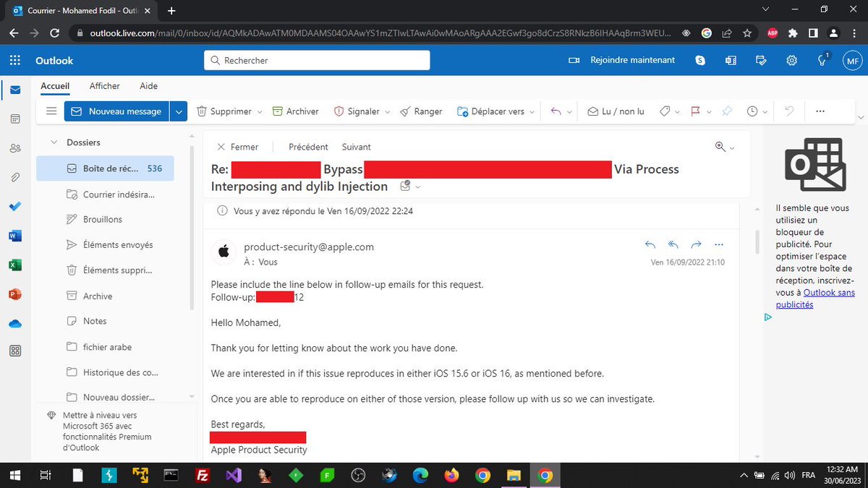This screenshot has width=868, height=488.
Task: Click Archiver in the toolbar
Action: 295,111
